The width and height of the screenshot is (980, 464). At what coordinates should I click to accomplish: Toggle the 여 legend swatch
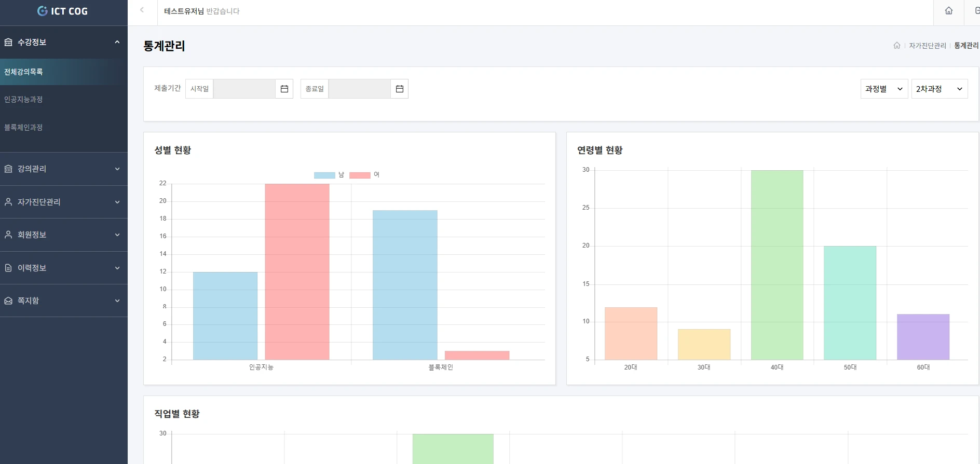[360, 175]
